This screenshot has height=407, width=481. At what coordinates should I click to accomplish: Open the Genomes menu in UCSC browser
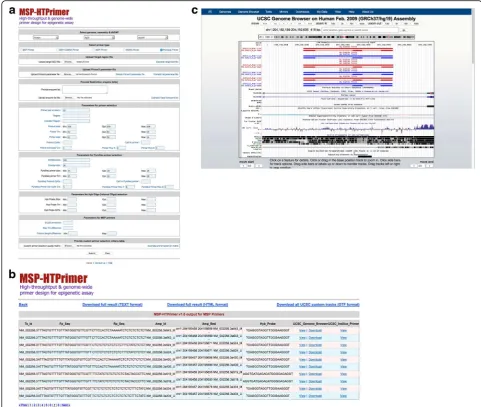pos(225,12)
